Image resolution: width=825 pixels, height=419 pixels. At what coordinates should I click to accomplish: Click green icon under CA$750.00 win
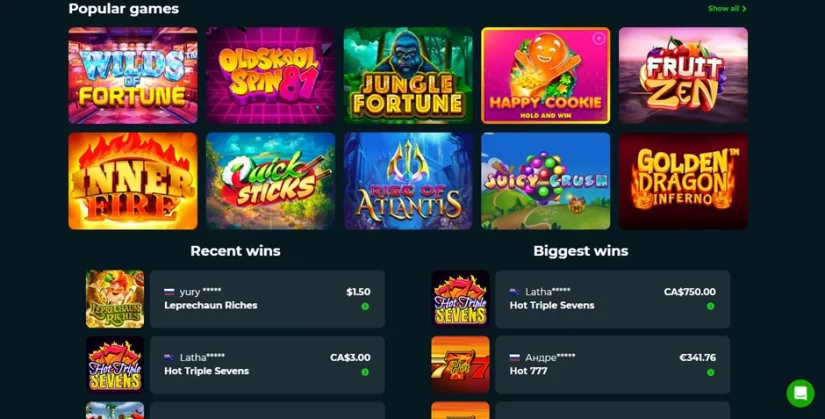point(710,306)
